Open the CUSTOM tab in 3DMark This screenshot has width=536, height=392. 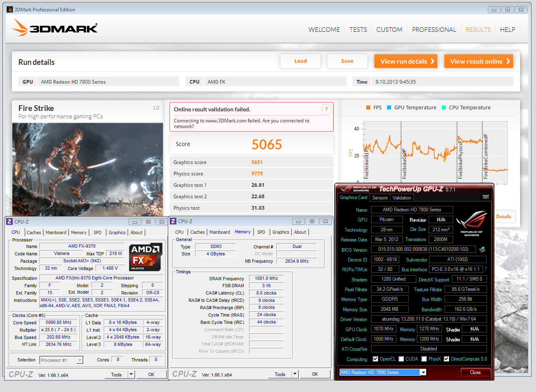(389, 29)
